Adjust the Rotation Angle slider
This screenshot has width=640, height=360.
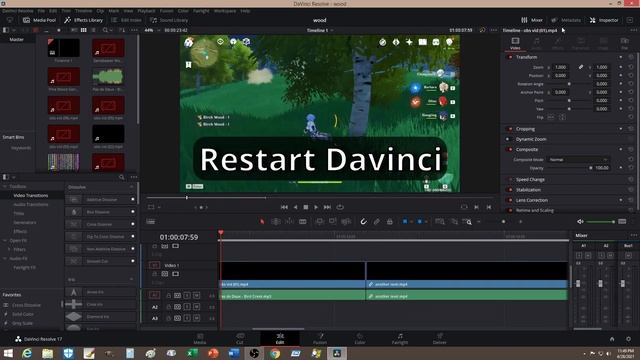[569, 84]
